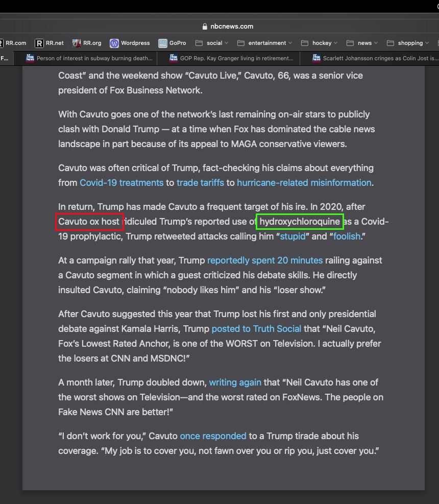Open the 'posted to Truth Social' link
This screenshot has height=504, width=439.
point(256,329)
